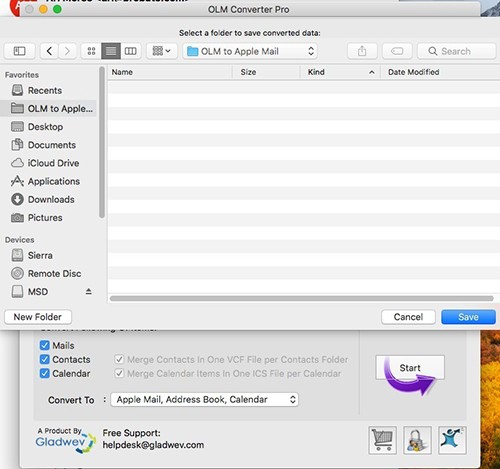Click the green maximize window button
This screenshot has width=500, height=469.
pyautogui.click(x=57, y=9)
